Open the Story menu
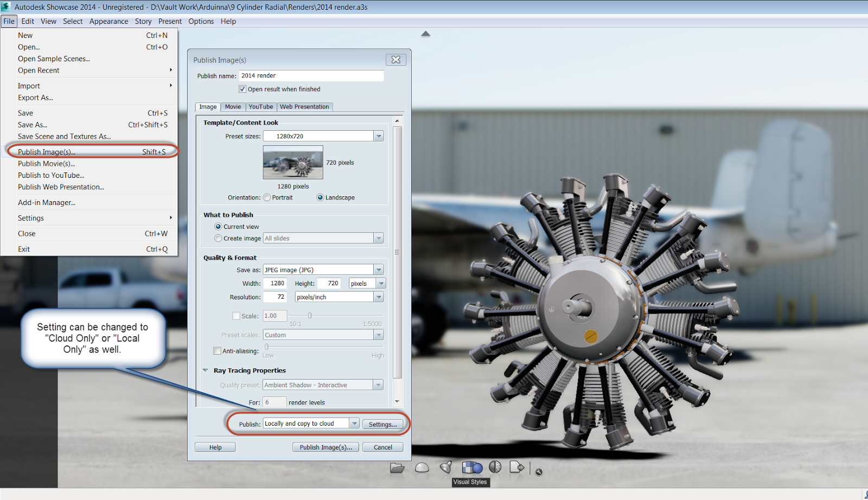The width and height of the screenshot is (868, 500). [143, 21]
